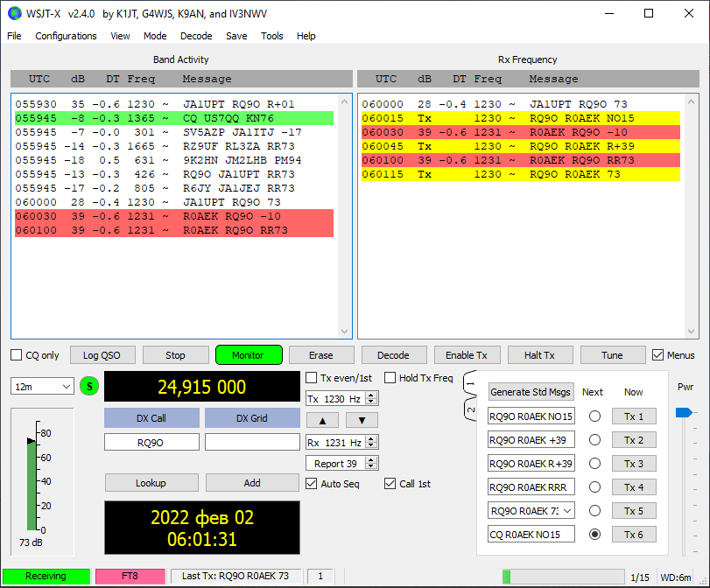
Task: Select Next radio for Tx 2 message
Action: (595, 440)
